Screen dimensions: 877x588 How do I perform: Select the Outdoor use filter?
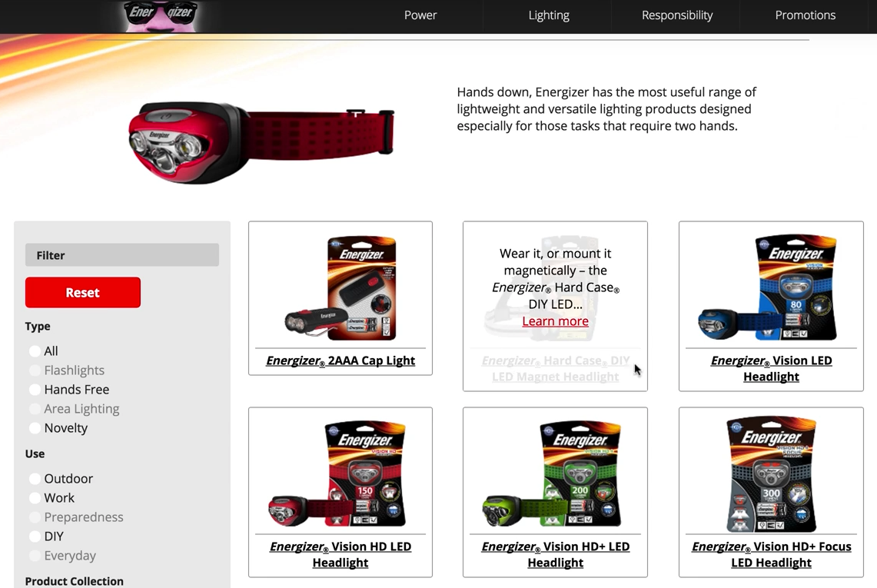(35, 478)
